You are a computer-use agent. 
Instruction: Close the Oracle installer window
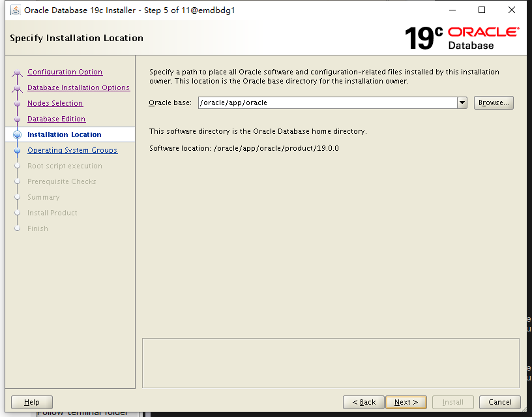(x=512, y=10)
